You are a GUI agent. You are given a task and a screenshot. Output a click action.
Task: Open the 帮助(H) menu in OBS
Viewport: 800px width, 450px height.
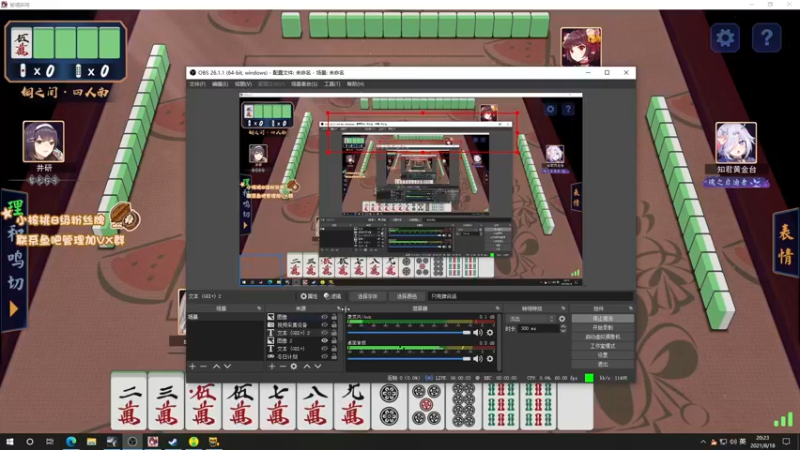point(356,84)
